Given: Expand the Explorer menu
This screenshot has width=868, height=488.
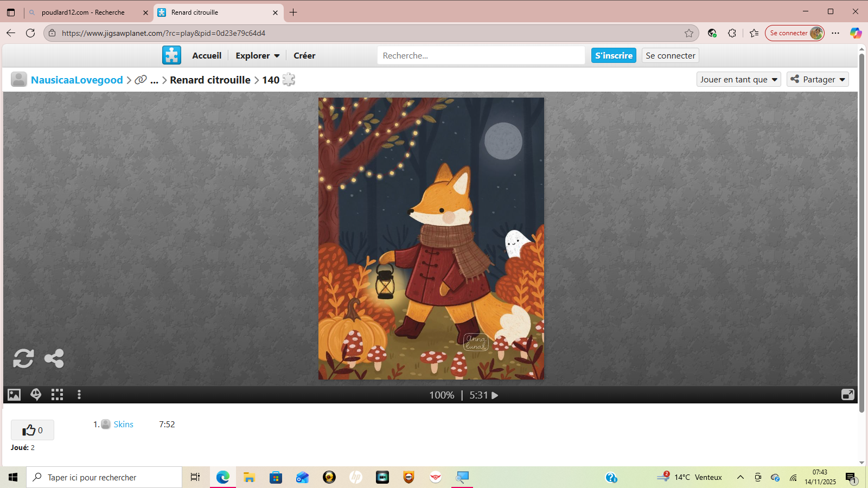Looking at the screenshot, I should (258, 55).
